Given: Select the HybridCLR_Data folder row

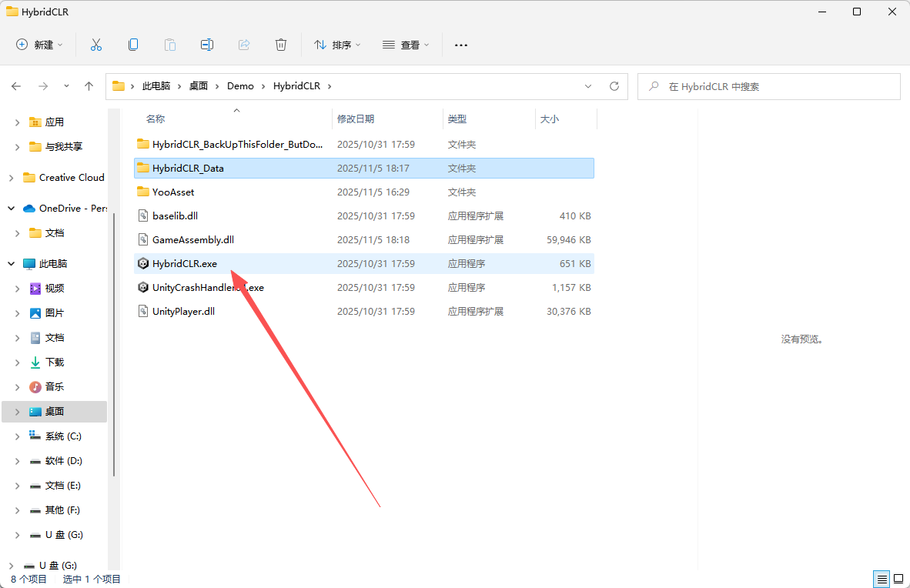Looking at the screenshot, I should pyautogui.click(x=364, y=169).
